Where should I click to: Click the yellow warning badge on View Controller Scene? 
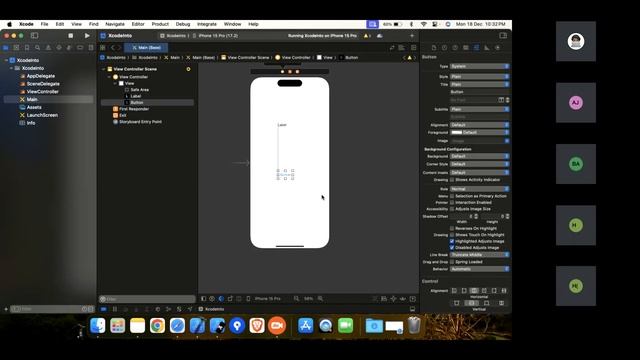[x=188, y=69]
